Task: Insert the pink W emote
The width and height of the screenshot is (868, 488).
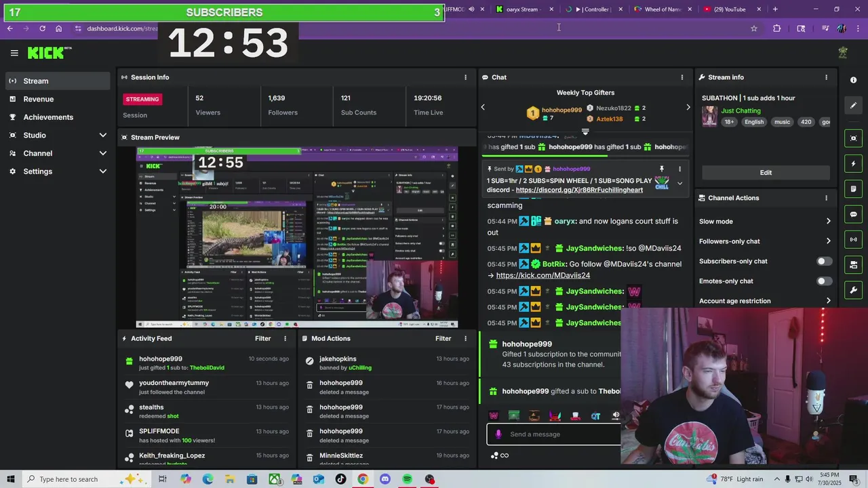Action: [x=494, y=416]
